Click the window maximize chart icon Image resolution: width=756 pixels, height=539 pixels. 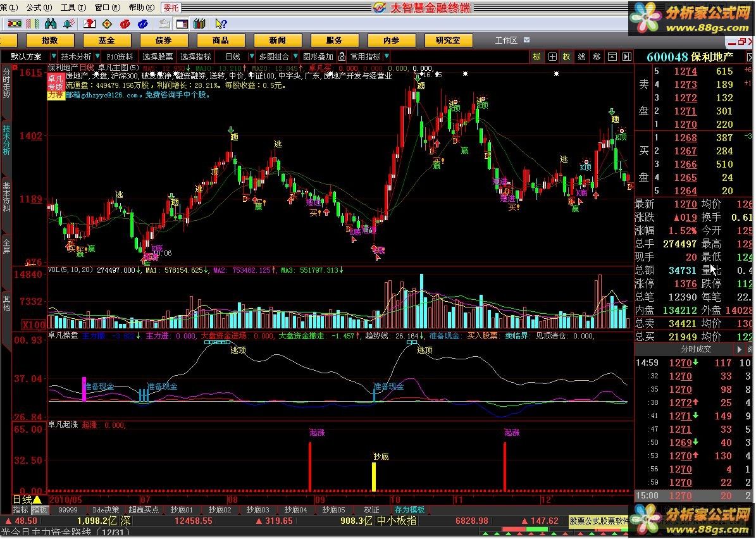pyautogui.click(x=612, y=56)
